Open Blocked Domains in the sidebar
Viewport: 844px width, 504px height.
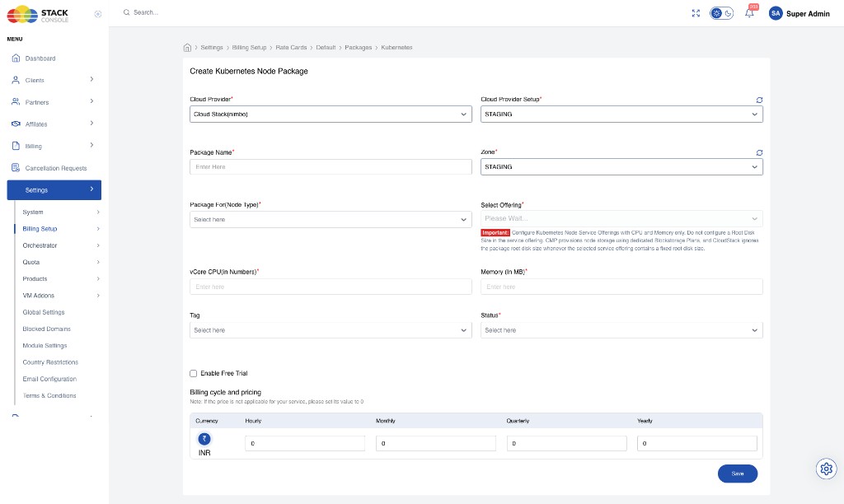47,329
